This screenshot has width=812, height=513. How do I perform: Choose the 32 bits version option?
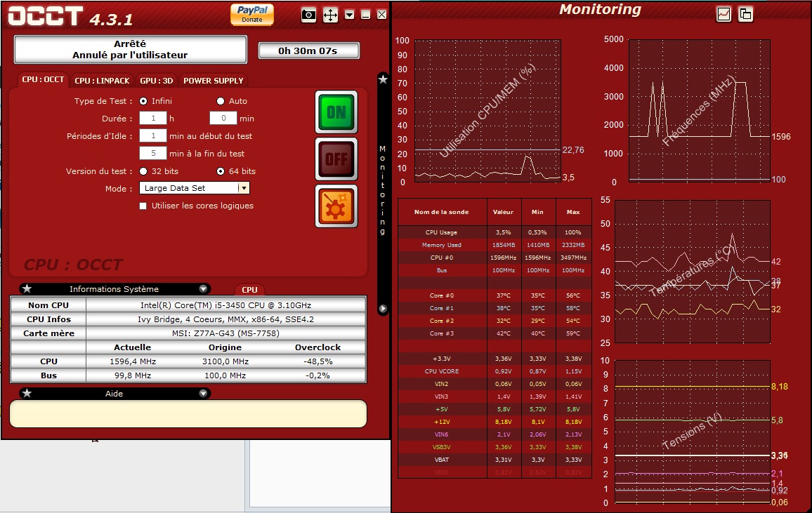tap(143, 171)
